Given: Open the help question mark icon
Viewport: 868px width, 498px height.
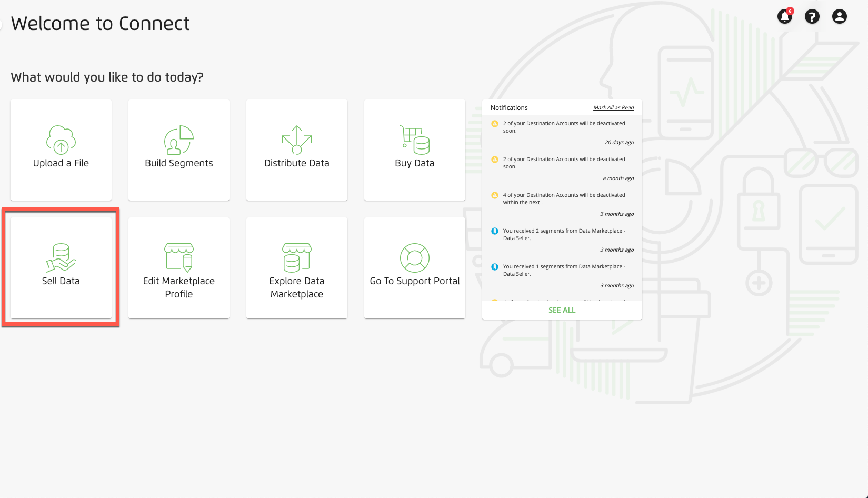Looking at the screenshot, I should (812, 17).
